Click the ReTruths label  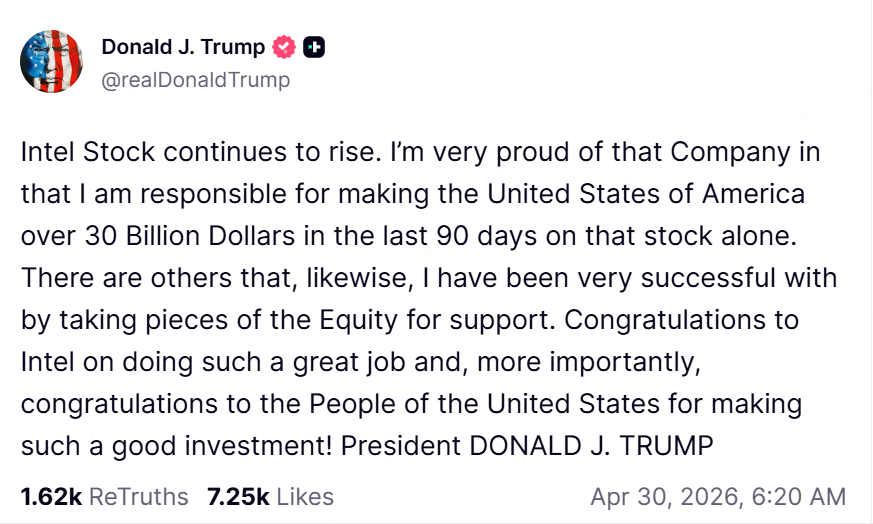coord(138,496)
